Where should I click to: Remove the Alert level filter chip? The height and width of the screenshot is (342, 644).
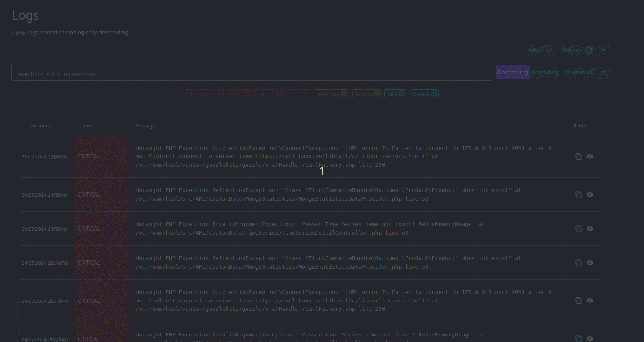(246, 94)
